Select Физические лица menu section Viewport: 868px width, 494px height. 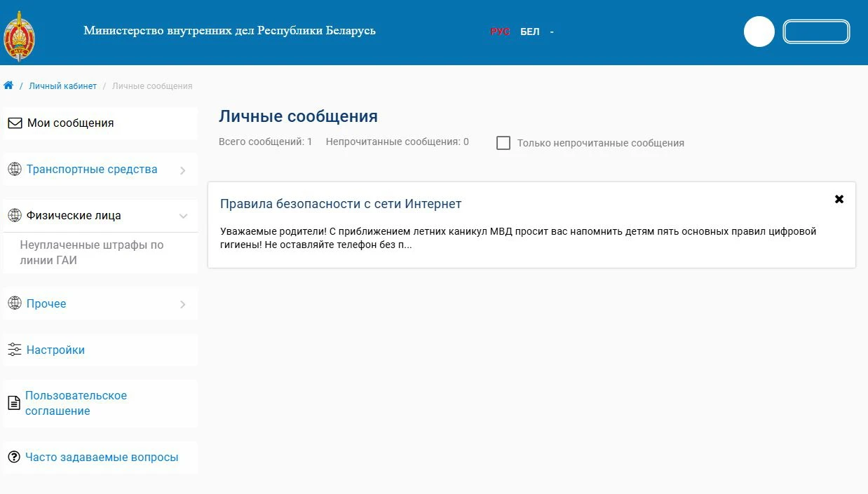tap(100, 216)
